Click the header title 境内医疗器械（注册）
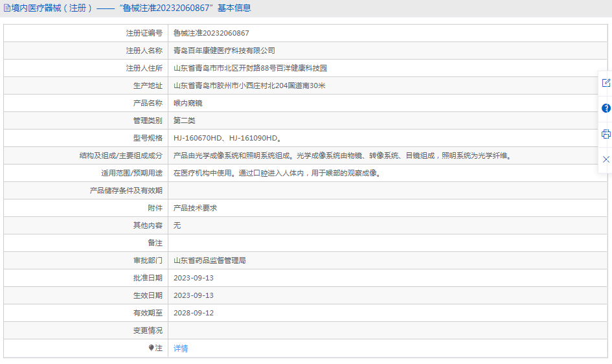This screenshot has width=612, height=364. (52, 8)
